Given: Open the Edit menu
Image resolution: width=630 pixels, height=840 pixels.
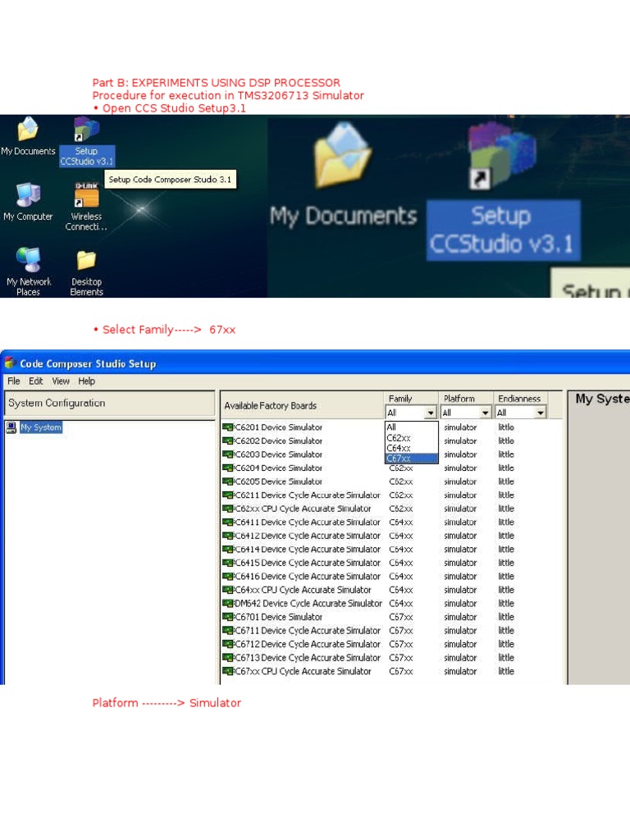Looking at the screenshot, I should click(x=36, y=381).
